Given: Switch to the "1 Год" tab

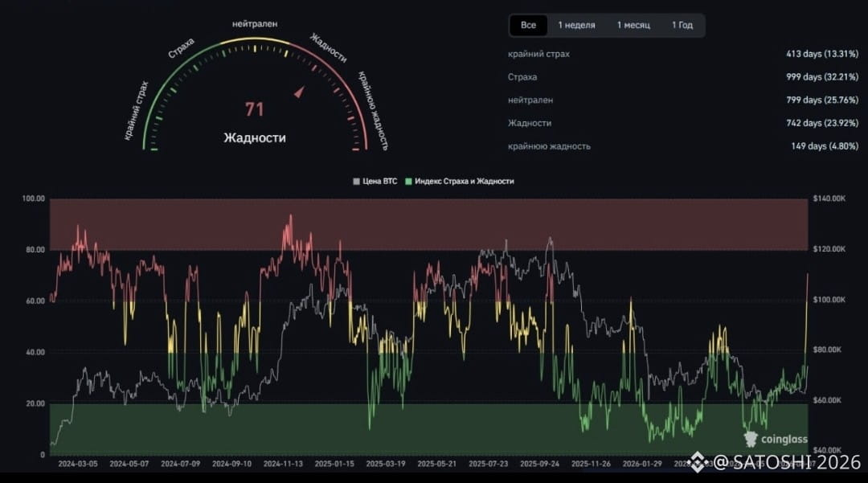Looking at the screenshot, I should (682, 26).
